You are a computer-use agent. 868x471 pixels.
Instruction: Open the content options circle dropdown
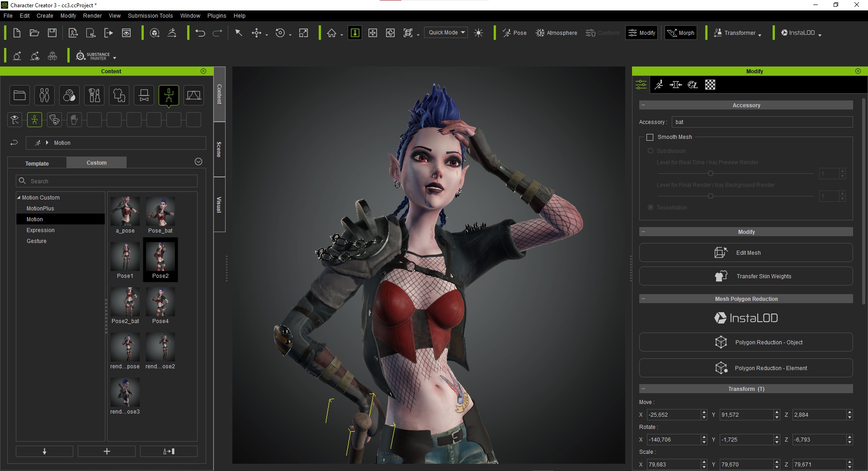(198, 162)
